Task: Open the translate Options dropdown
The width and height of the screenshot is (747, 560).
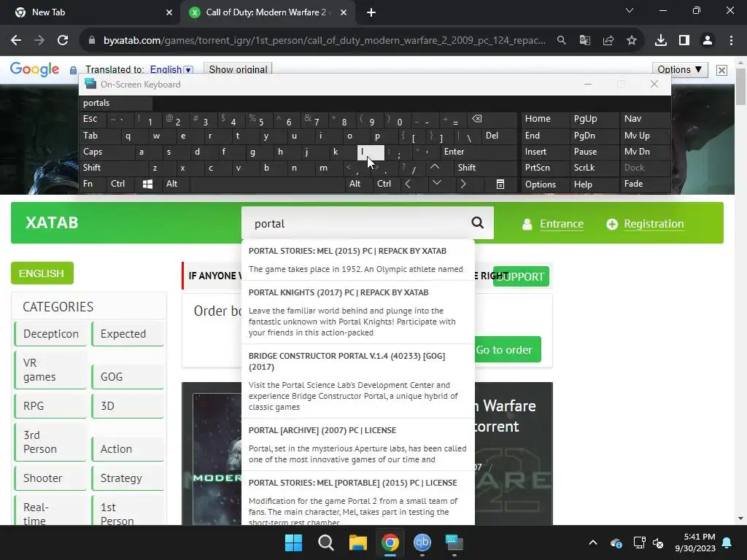Action: click(679, 69)
